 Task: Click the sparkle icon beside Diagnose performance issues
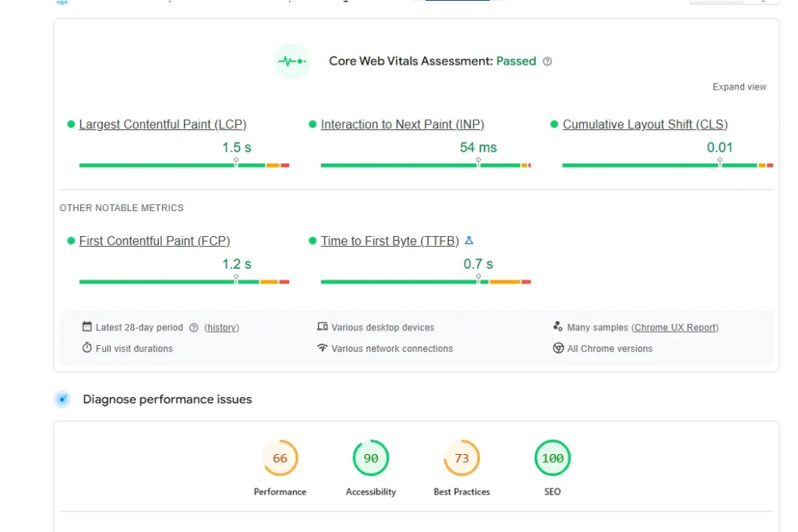click(x=62, y=399)
